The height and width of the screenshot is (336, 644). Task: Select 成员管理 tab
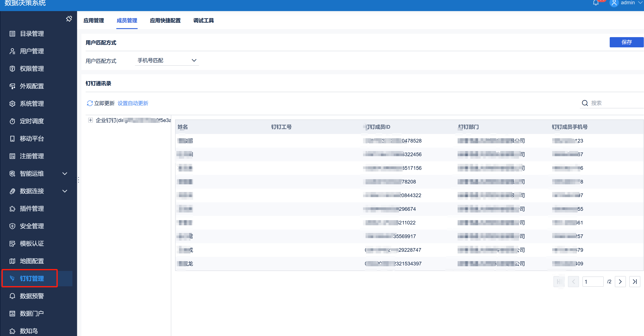coord(127,20)
